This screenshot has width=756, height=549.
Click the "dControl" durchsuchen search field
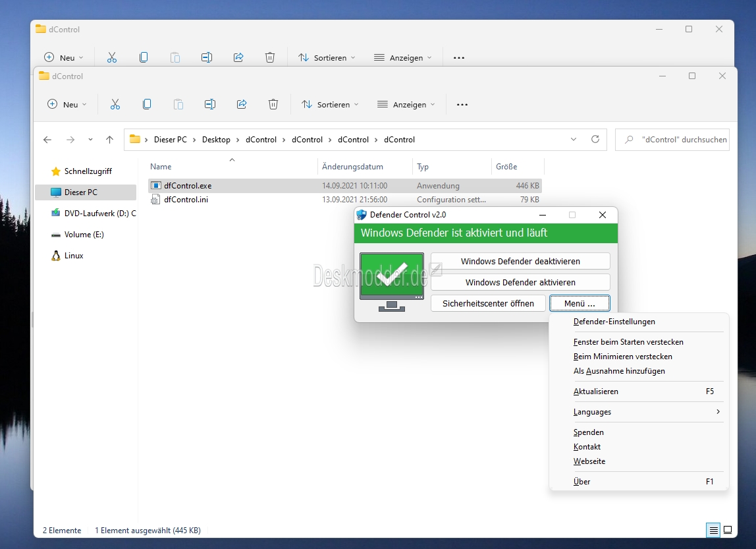pos(672,140)
